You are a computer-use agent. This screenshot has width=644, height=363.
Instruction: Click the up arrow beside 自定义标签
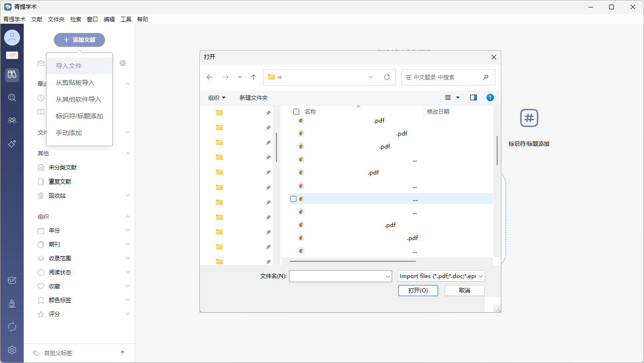coord(123,353)
